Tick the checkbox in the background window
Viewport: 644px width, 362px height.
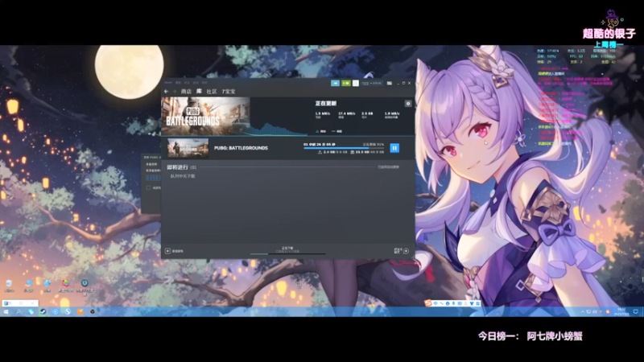coord(149,187)
